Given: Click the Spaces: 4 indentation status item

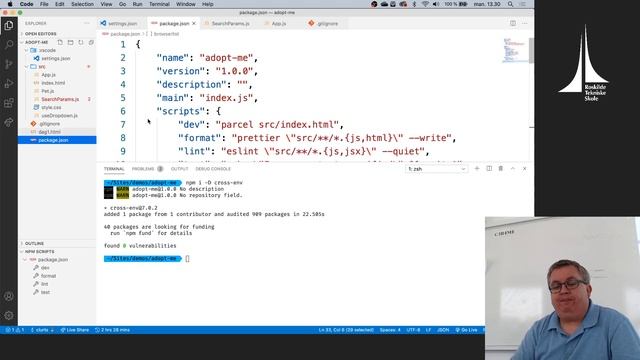Looking at the screenshot, I should [390, 330].
